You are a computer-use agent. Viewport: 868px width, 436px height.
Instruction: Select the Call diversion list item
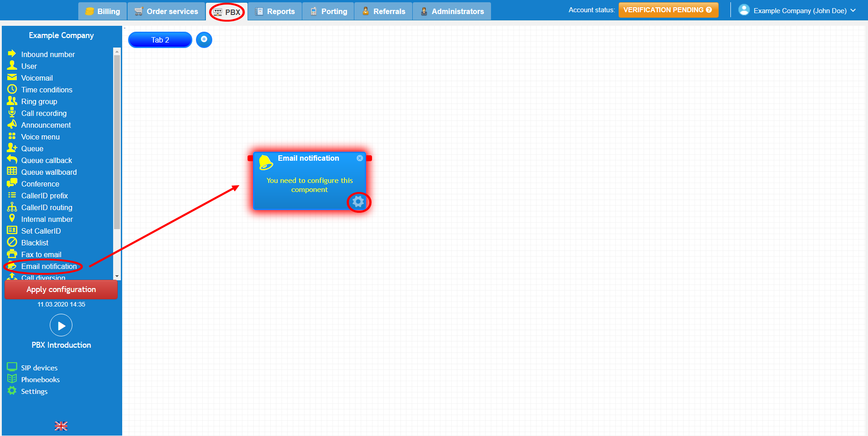43,278
